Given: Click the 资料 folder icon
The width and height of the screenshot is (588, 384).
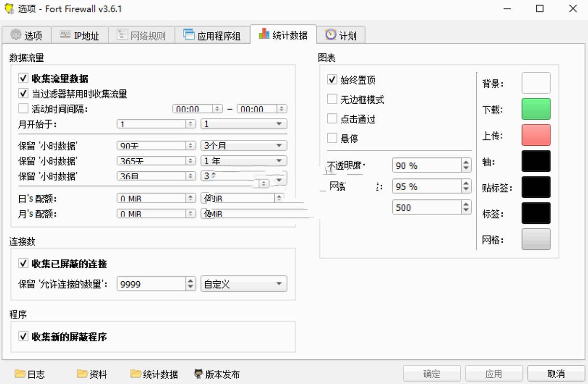Looking at the screenshot, I should point(82,373).
